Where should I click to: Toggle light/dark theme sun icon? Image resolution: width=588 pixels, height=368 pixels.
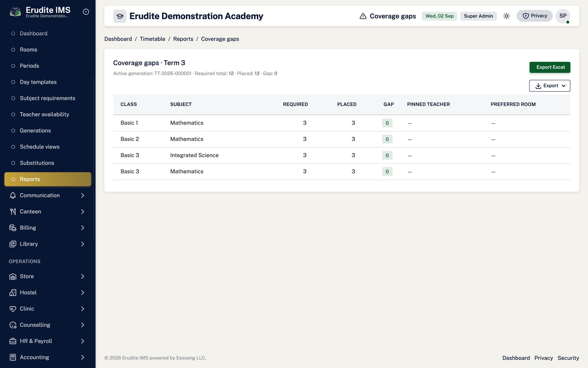point(506,16)
